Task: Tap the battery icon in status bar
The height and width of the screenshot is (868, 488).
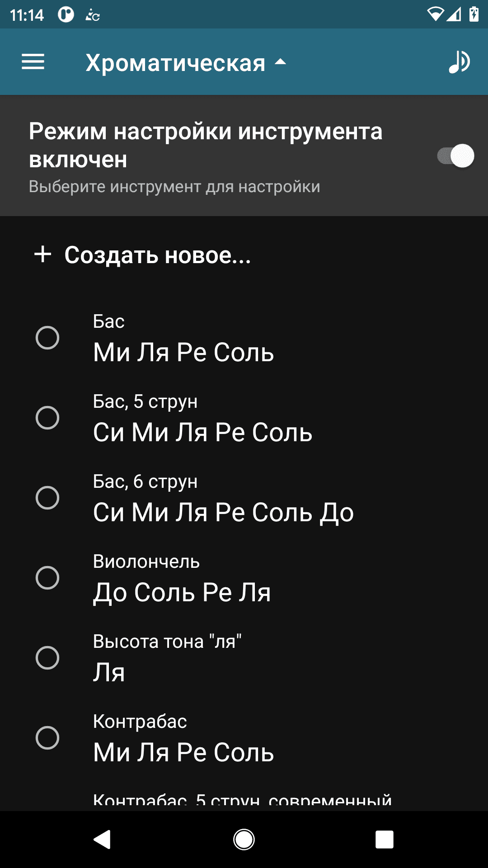Action: pos(474,14)
